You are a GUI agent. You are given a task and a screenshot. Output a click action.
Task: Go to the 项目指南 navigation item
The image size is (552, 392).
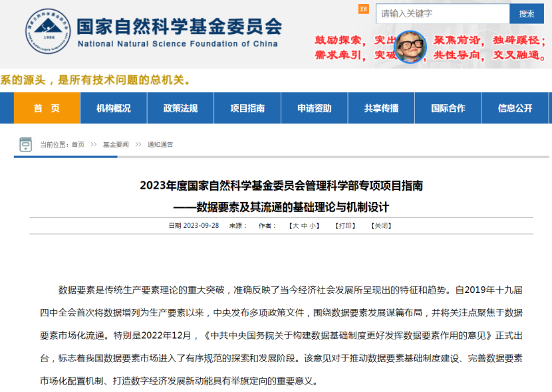247,108
